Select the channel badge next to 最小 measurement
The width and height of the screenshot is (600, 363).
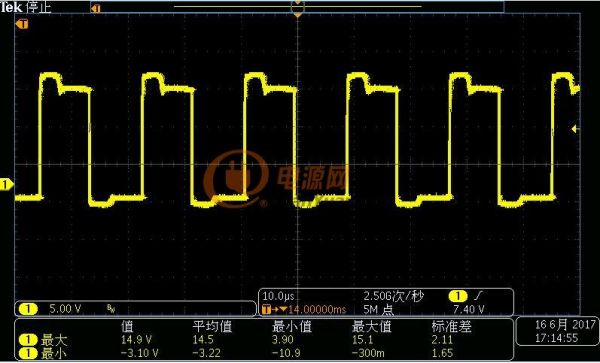coord(28,353)
